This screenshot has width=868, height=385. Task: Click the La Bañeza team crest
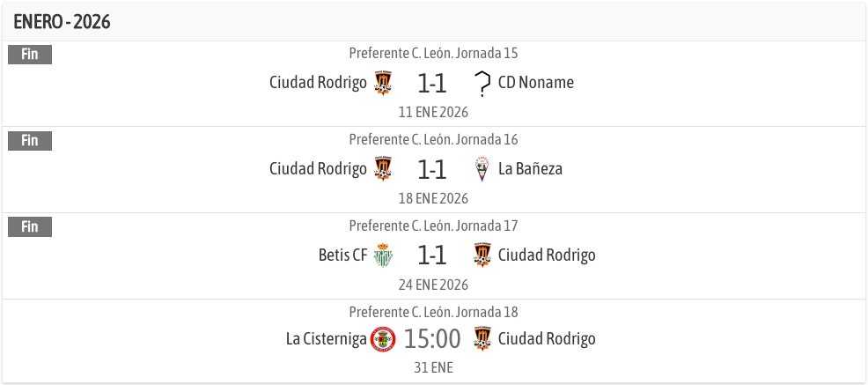coord(482,169)
